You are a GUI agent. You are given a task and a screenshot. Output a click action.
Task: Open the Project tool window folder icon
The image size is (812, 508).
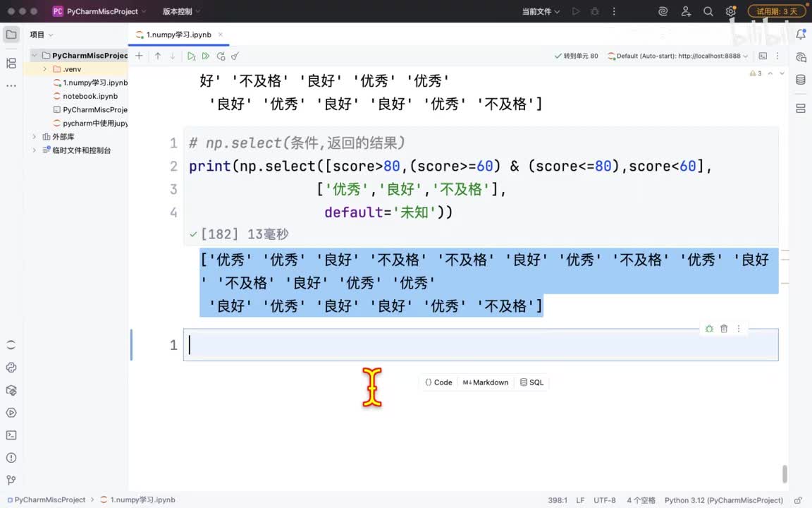11,35
